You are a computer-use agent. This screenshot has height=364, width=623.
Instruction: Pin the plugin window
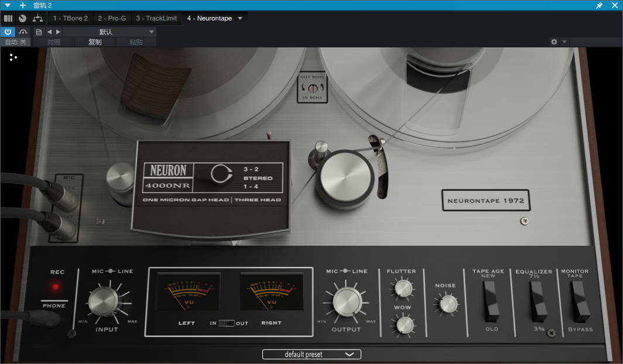click(599, 5)
